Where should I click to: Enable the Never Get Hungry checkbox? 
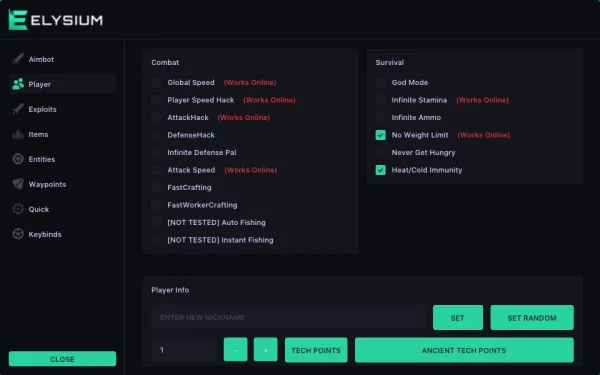(x=380, y=152)
